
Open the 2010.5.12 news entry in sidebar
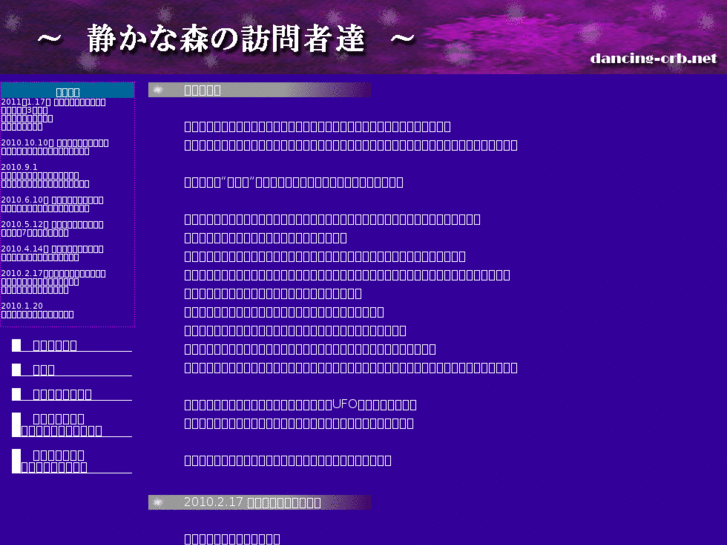coord(52,229)
